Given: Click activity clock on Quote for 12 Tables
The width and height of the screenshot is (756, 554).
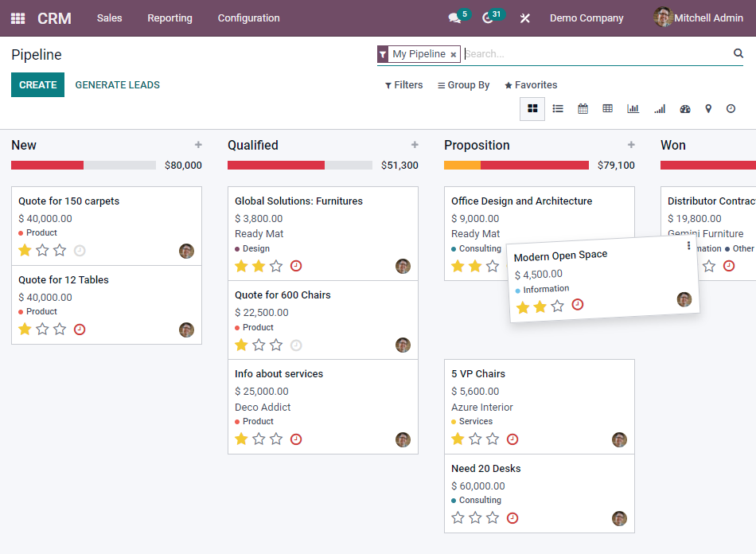Looking at the screenshot, I should [80, 330].
